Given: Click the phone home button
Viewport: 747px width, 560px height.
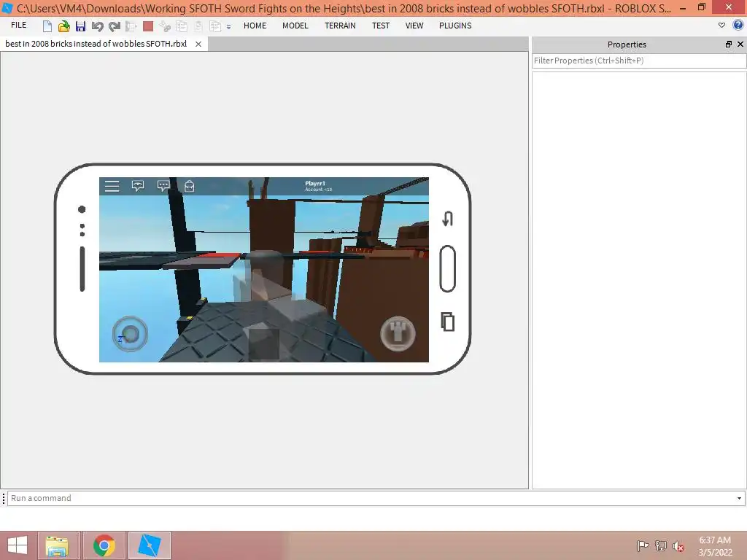Looking at the screenshot, I should pyautogui.click(x=447, y=268).
